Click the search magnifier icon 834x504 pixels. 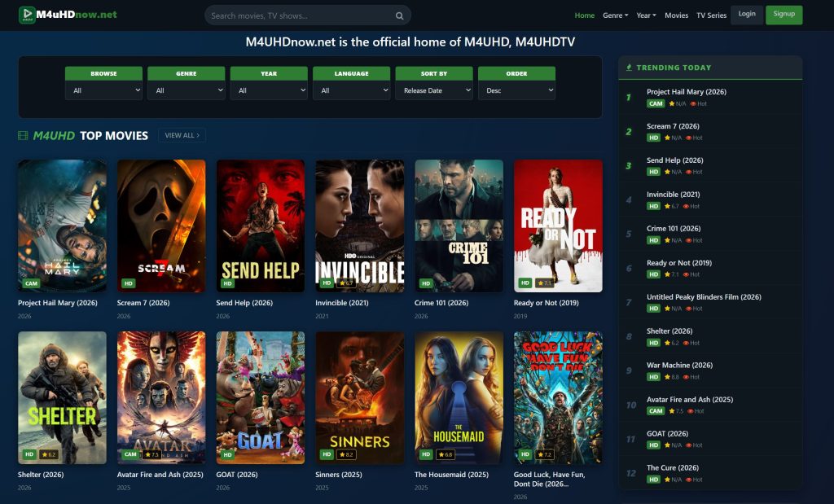coord(399,15)
